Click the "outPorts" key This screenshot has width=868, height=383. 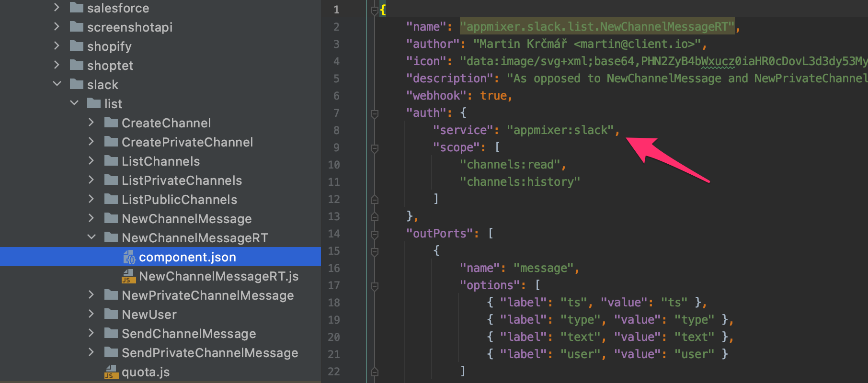tap(440, 233)
